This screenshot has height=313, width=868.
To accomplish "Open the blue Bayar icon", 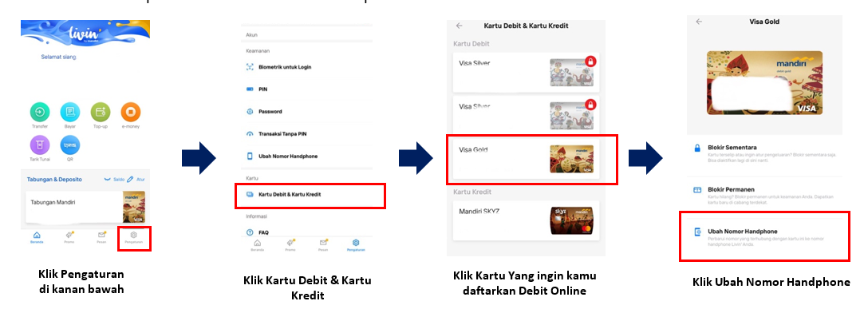I will point(69,112).
